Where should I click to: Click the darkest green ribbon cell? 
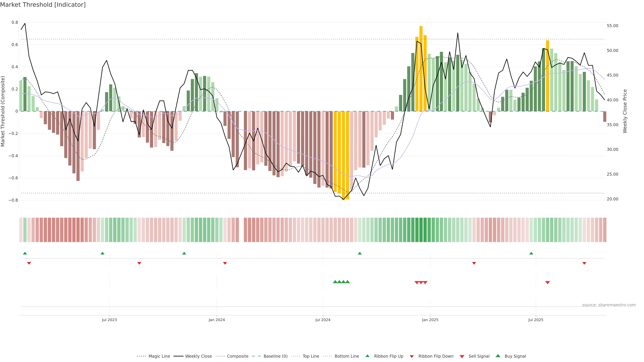(x=421, y=230)
